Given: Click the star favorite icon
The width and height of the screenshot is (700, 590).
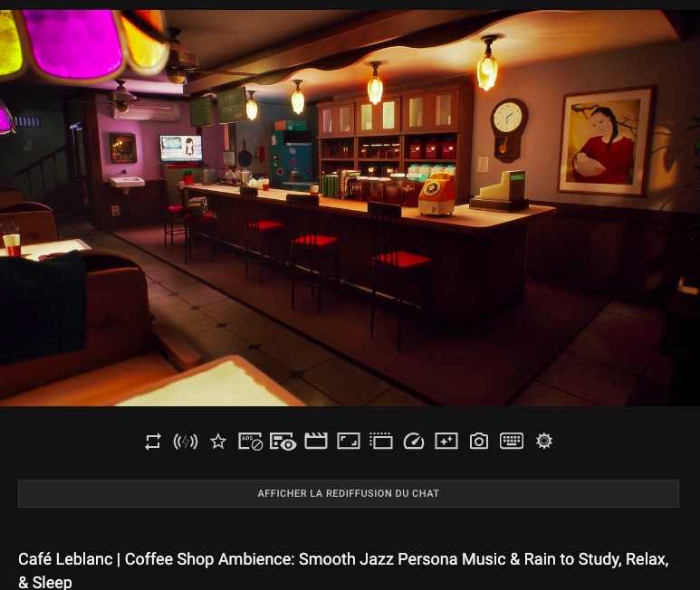Looking at the screenshot, I should click(218, 442).
